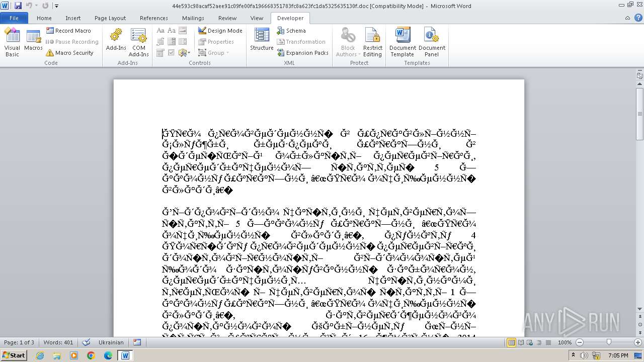The width and height of the screenshot is (644, 362).
Task: Open the Words: 401 count
Action: (58, 342)
